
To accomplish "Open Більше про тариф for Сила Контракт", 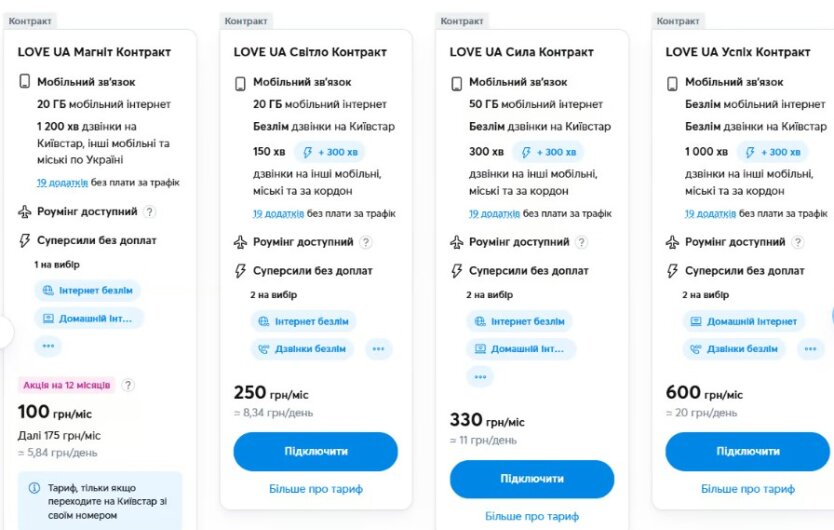I will tap(532, 516).
